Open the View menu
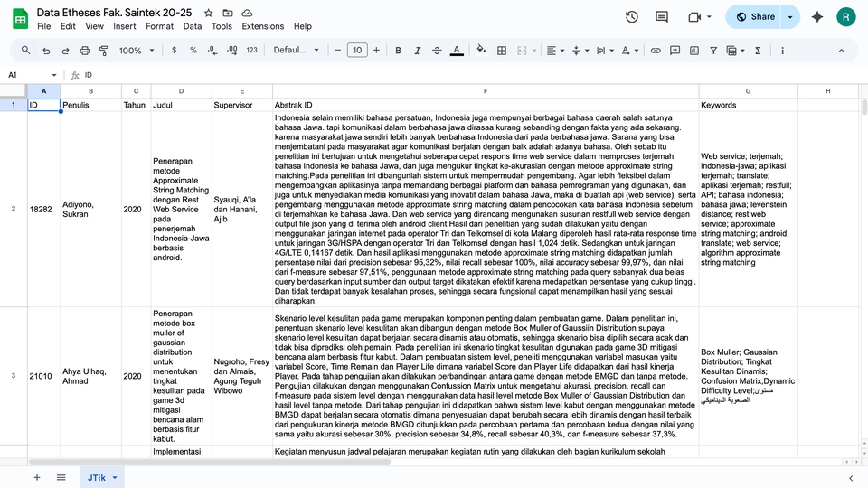 94,26
